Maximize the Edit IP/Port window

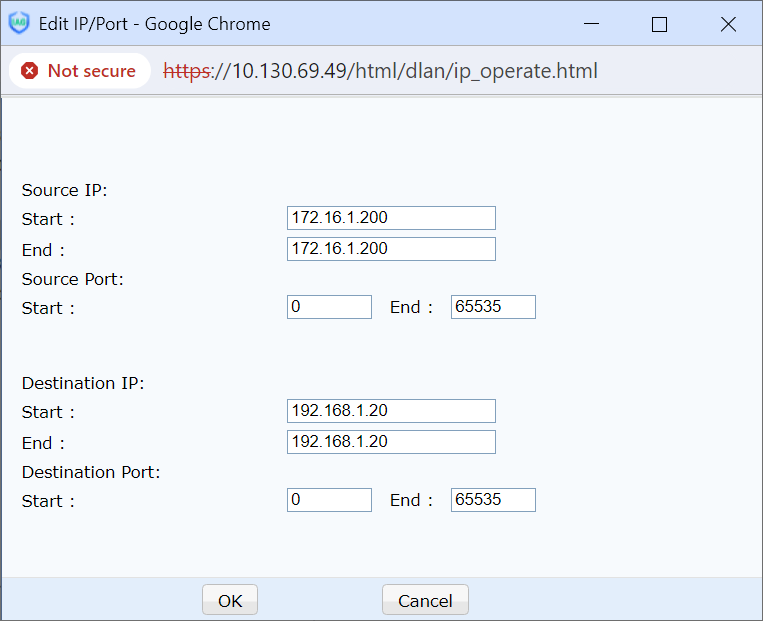[x=659, y=24]
